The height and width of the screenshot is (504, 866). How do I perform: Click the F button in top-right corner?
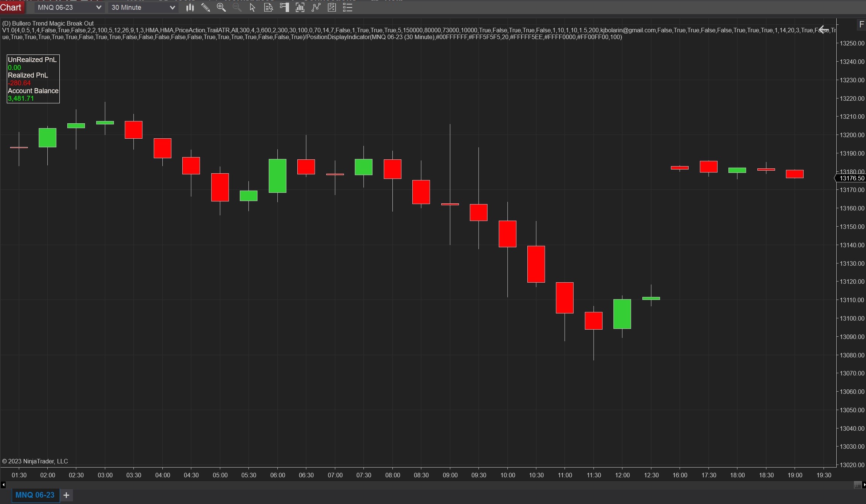pos(861,25)
